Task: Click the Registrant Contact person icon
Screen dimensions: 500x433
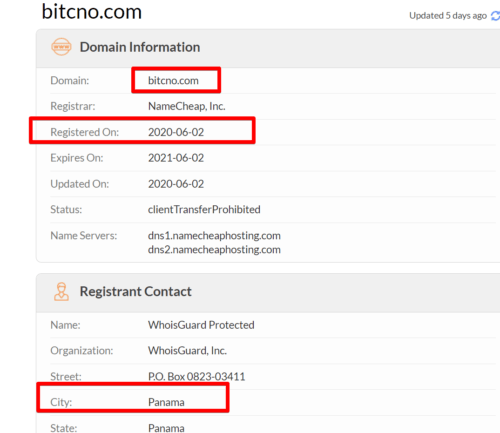Action: click(x=61, y=292)
